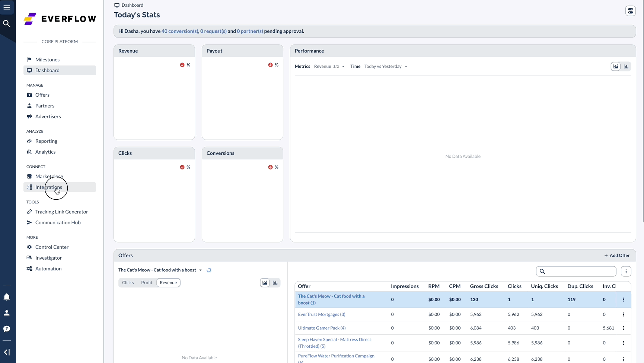The width and height of the screenshot is (644, 363).
Task: Click the Offers table search field
Action: [576, 272]
